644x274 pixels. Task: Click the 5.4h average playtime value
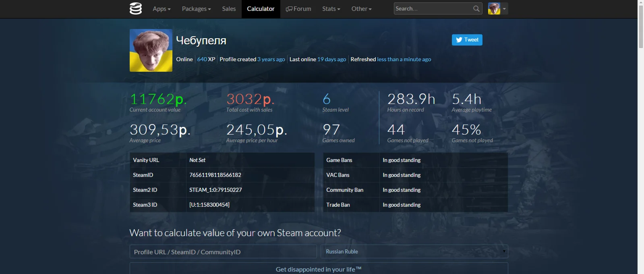click(x=466, y=99)
